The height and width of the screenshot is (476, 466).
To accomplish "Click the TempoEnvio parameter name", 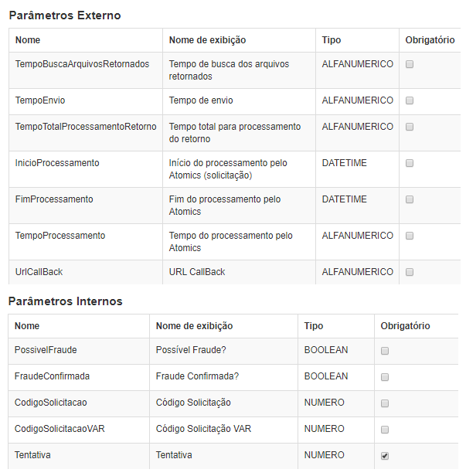I will (42, 100).
